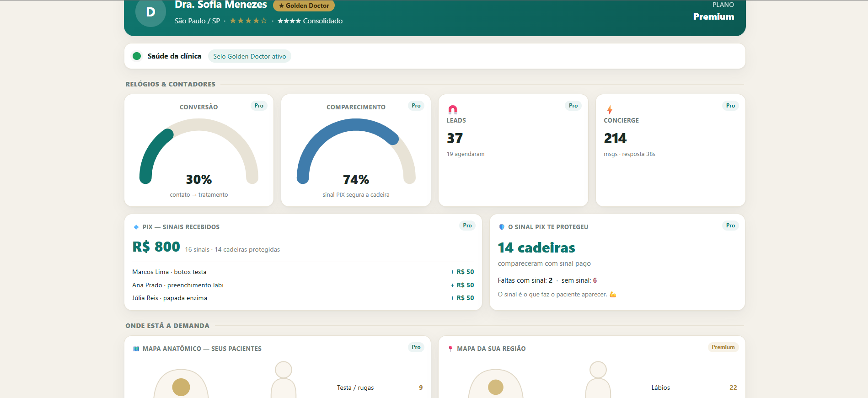Click the Premium plan label in header
The width and height of the screenshot is (868, 398).
tap(713, 16)
